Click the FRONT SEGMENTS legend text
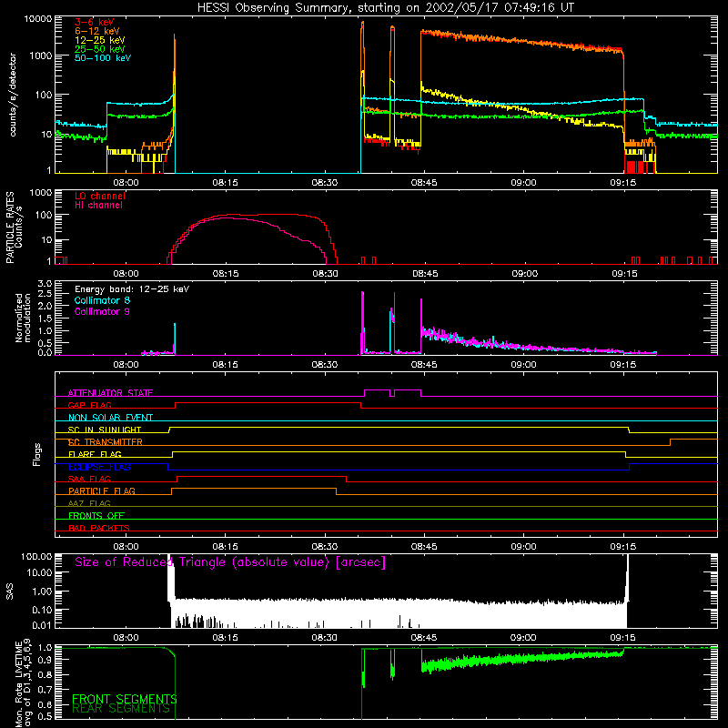 coord(125,699)
